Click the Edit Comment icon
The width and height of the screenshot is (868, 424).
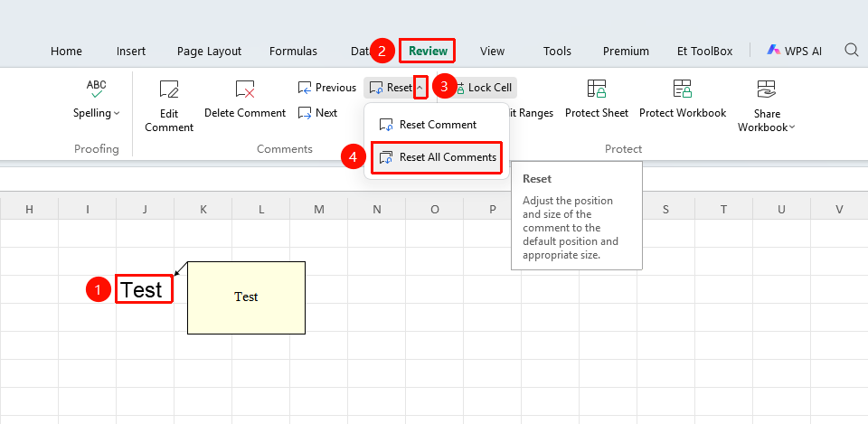(x=169, y=89)
